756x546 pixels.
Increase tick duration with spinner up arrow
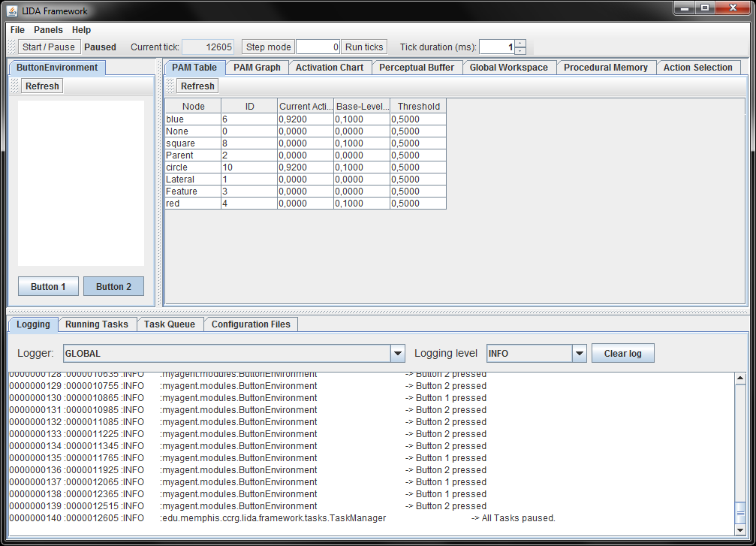pyautogui.click(x=520, y=44)
